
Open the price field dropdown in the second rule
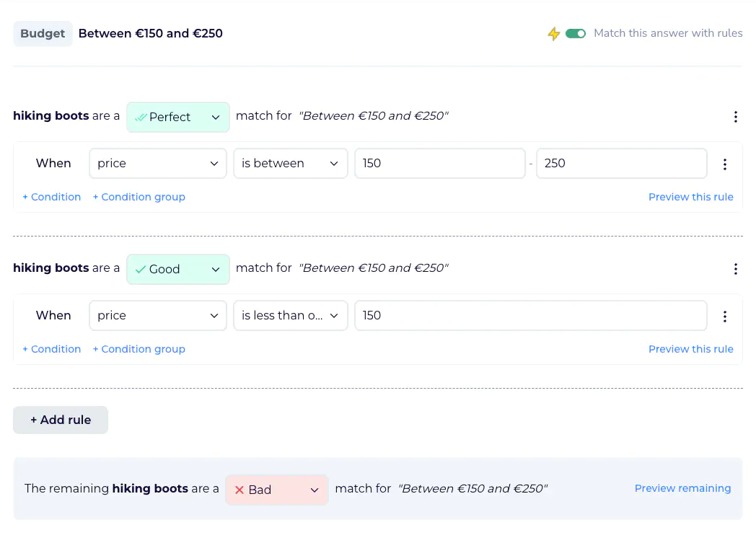click(x=157, y=316)
